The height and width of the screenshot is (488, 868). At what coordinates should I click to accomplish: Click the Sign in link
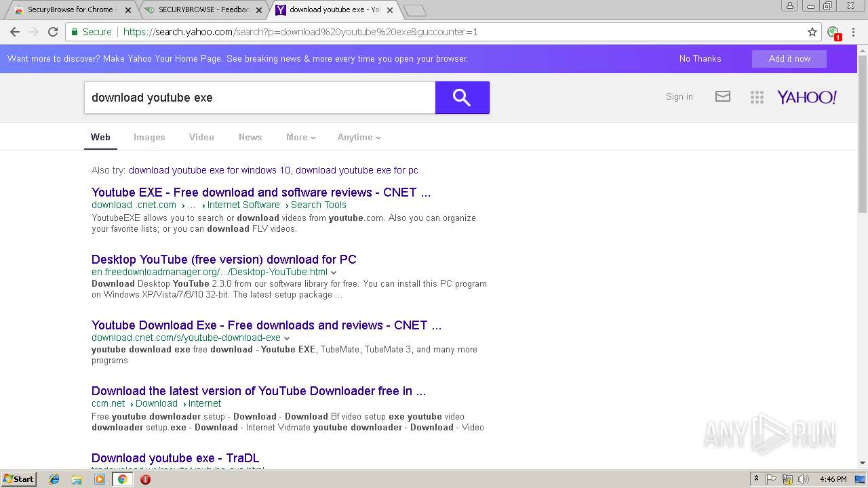679,97
